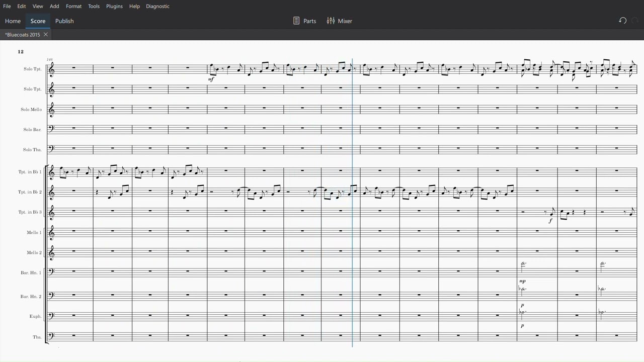Click the measure number 146
This screenshot has height=362, width=644.
[49, 59]
